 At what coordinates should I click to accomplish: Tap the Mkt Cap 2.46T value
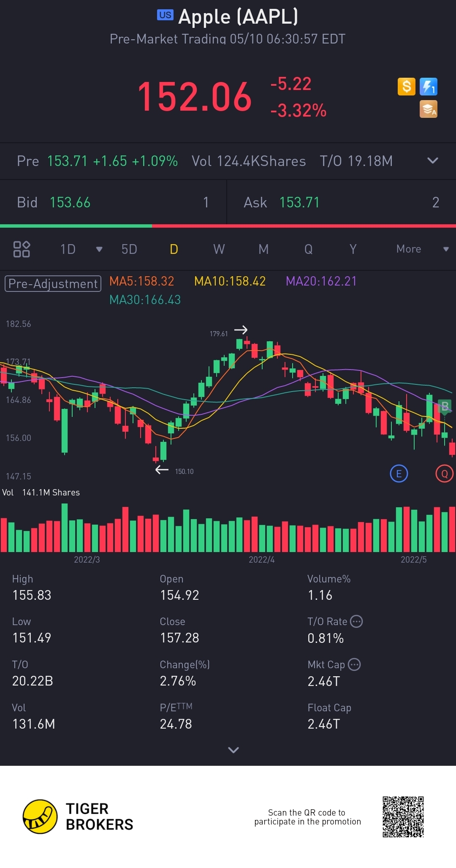(x=324, y=681)
